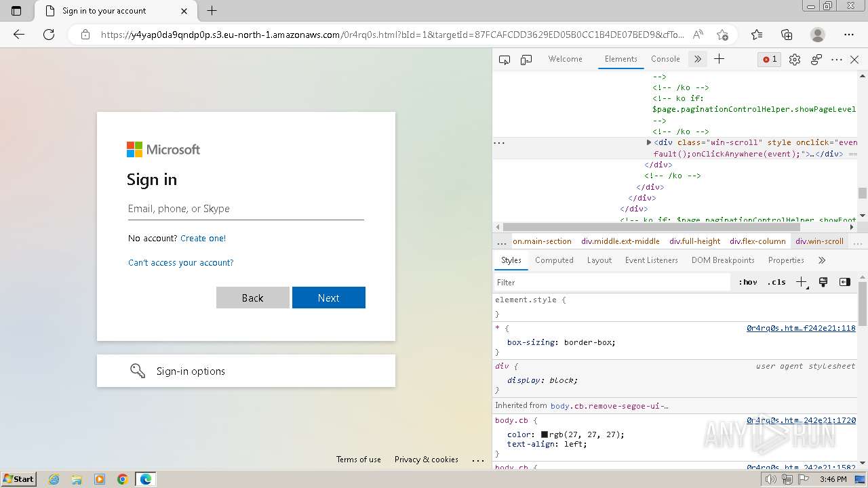
Task: Close the DevTools panel
Action: (x=854, y=60)
